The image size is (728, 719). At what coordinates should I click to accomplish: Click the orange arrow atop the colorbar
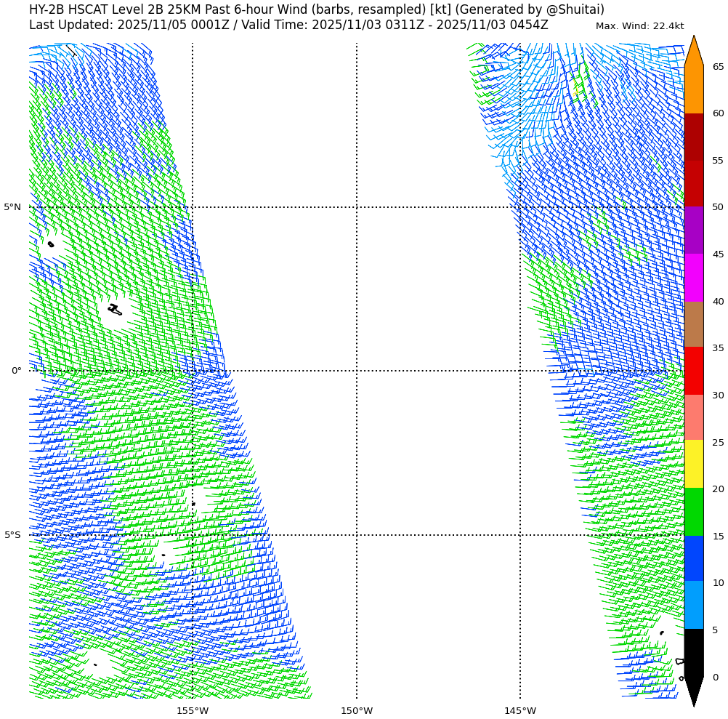(694, 52)
